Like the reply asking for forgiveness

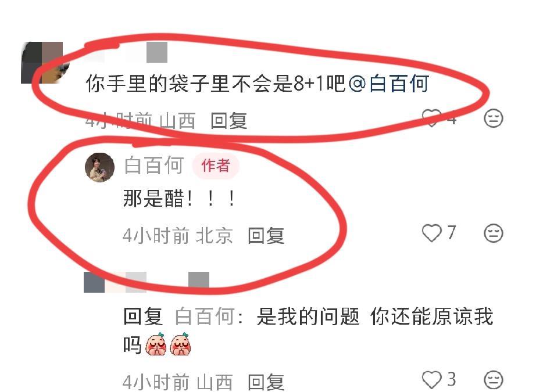[x=431, y=380]
